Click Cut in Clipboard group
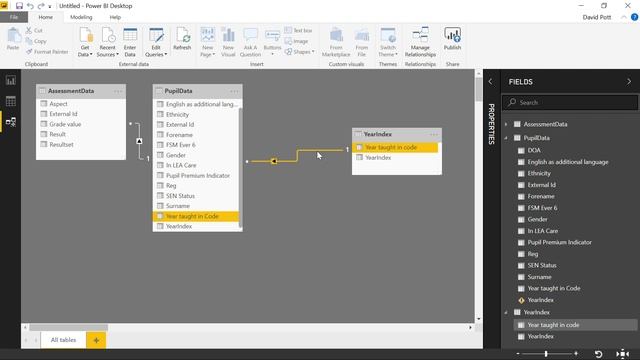This screenshot has height=360, width=640. pos(34,31)
